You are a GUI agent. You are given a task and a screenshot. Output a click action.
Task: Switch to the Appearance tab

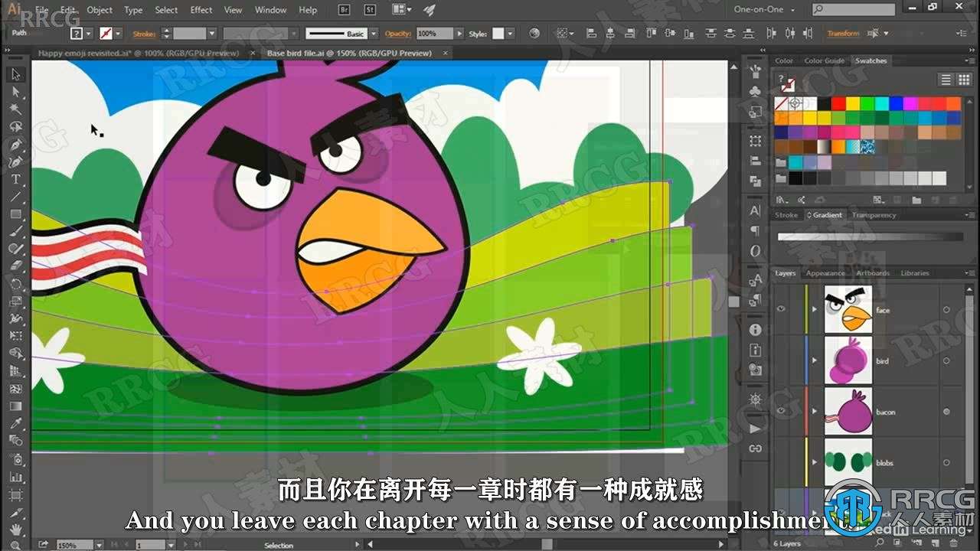point(825,273)
